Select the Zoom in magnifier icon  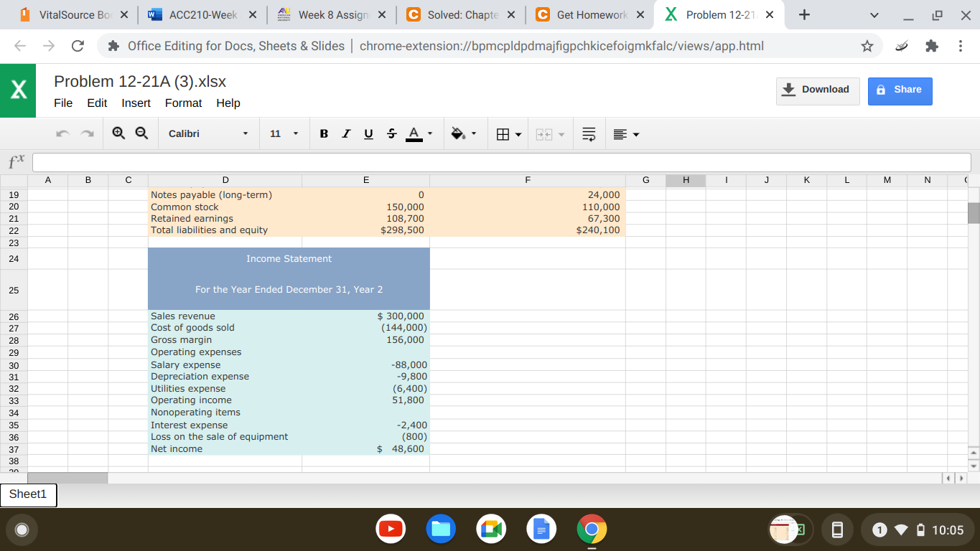(118, 133)
